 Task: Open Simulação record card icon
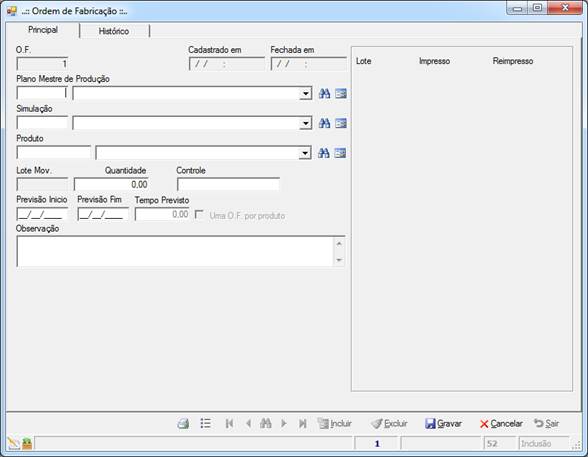tap(340, 123)
